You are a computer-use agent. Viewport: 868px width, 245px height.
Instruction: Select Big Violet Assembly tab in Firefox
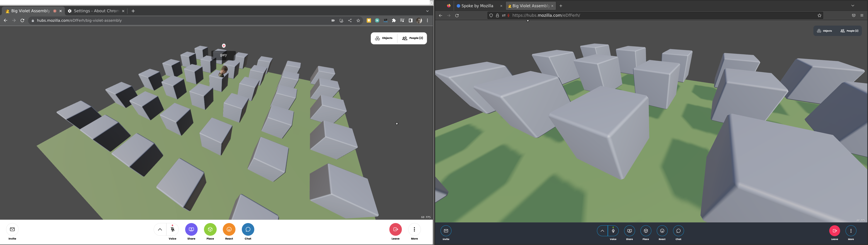(531, 6)
